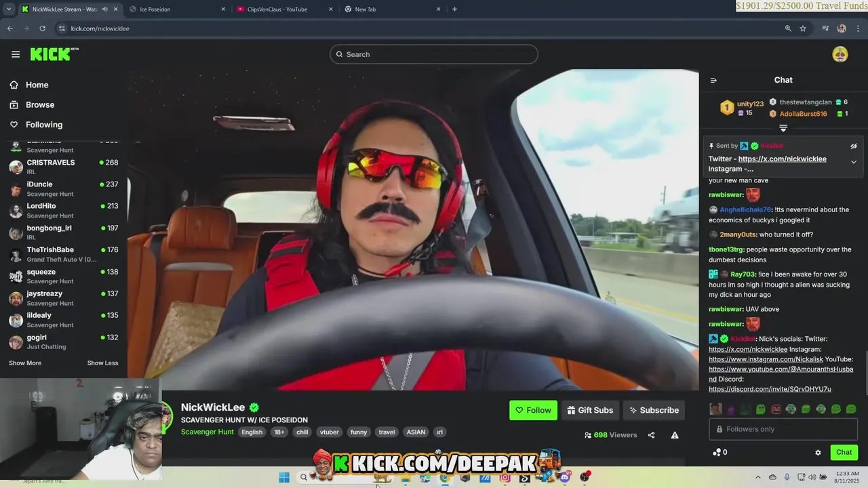Click the Followers only chat input
Image resolution: width=868 pixels, height=488 pixels.
pos(783,429)
